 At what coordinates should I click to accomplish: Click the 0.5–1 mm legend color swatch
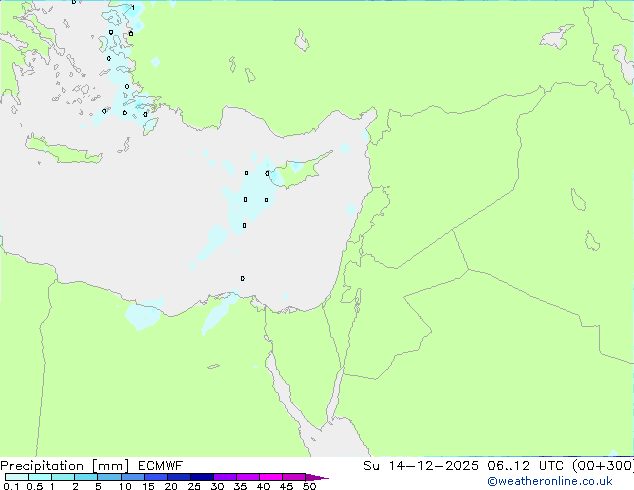[x=40, y=477]
